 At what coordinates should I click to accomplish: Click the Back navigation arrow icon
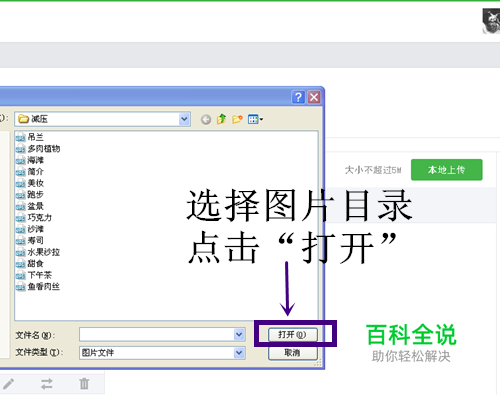pos(206,119)
